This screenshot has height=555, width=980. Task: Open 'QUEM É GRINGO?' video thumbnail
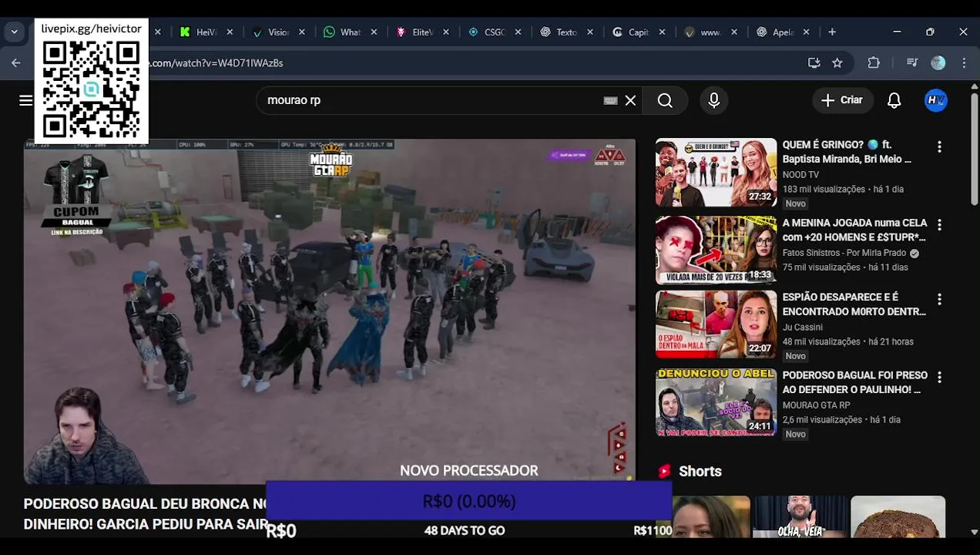716,173
